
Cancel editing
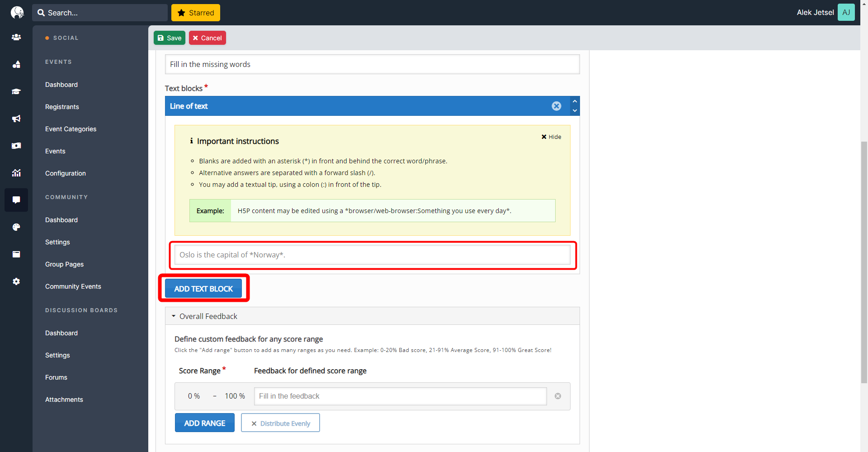click(x=208, y=38)
